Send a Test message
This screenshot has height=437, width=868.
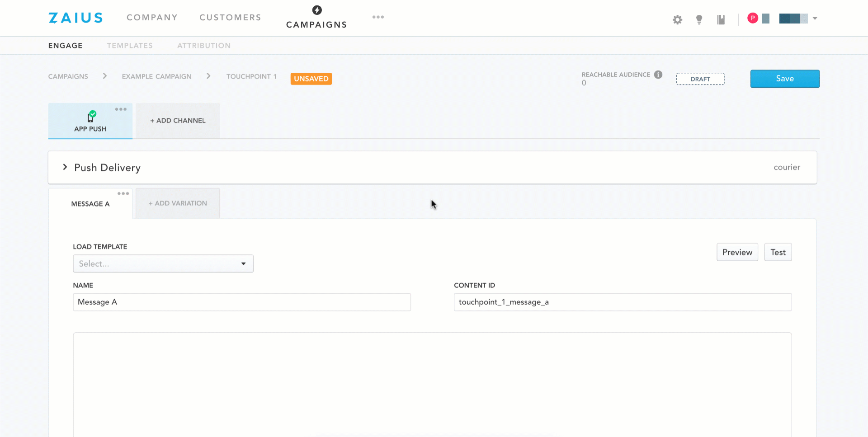click(x=778, y=252)
